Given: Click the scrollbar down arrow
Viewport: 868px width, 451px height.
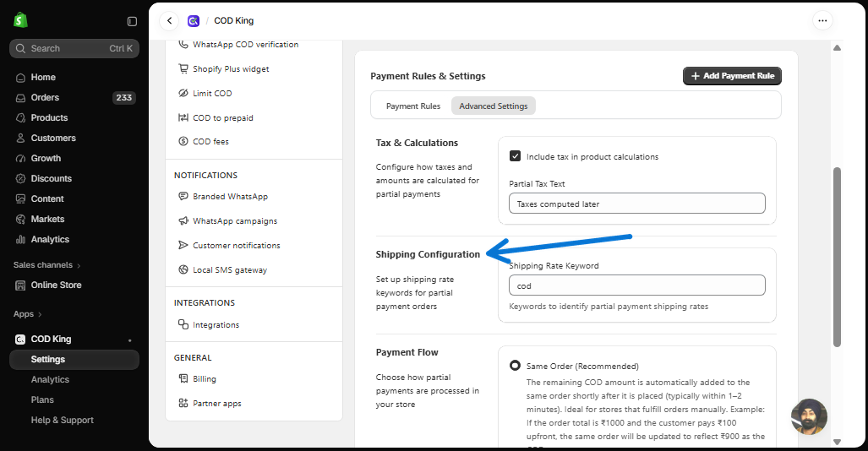Looking at the screenshot, I should click(837, 442).
